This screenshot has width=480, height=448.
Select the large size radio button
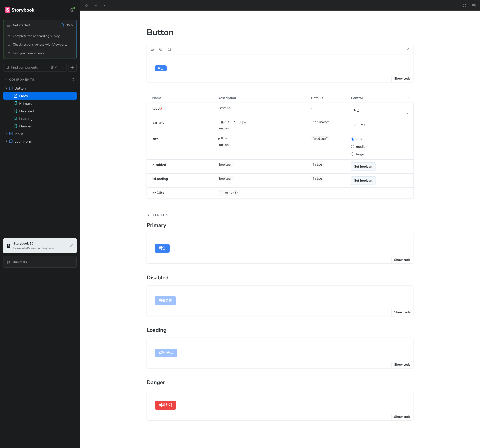pos(352,154)
